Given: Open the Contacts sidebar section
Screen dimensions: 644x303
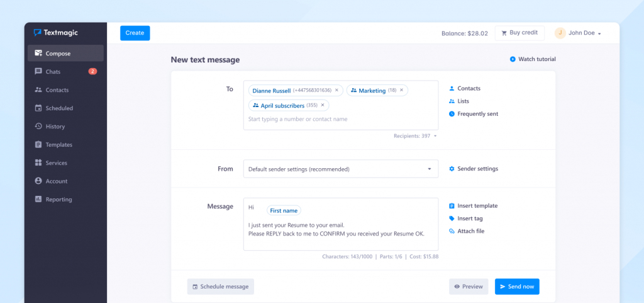Looking at the screenshot, I should click(x=57, y=90).
